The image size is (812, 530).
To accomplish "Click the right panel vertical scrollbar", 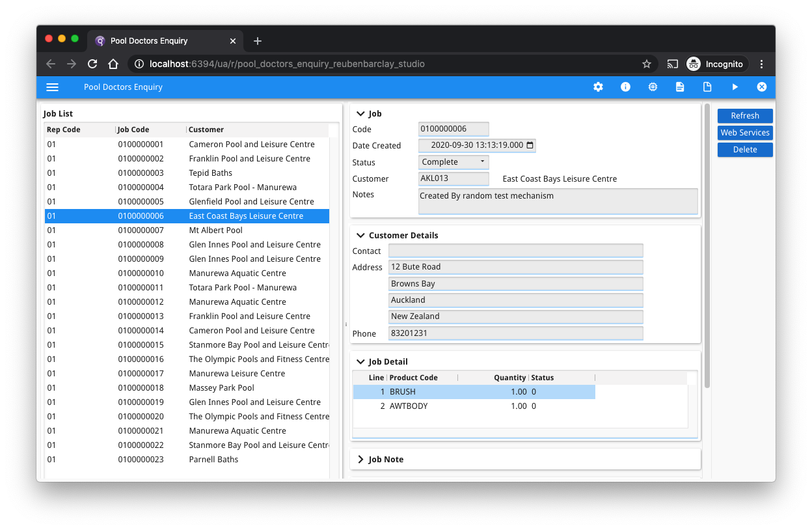I will click(x=707, y=245).
